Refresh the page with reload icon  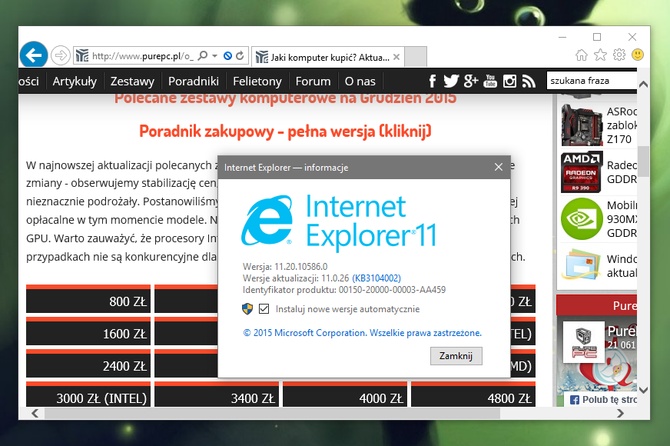[x=240, y=56]
